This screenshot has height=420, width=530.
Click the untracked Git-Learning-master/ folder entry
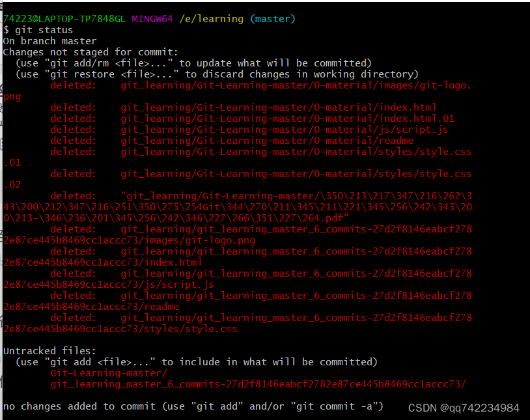click(x=109, y=373)
